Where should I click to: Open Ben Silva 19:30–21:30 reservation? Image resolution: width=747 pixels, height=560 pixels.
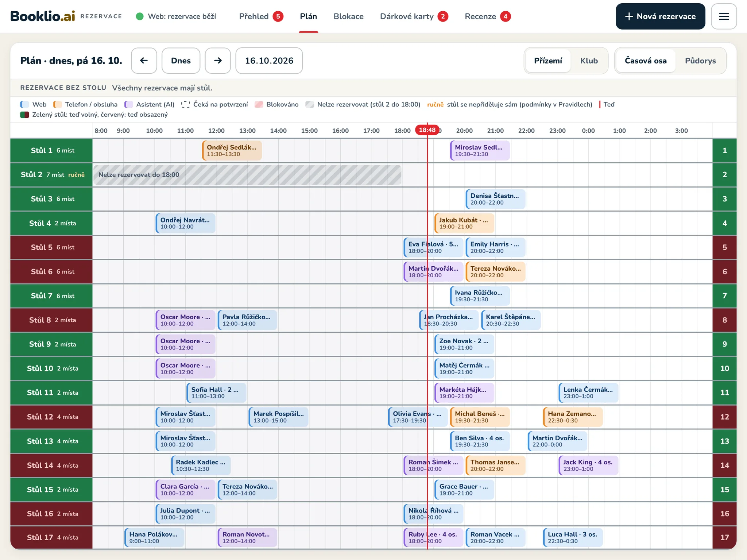pos(480,441)
